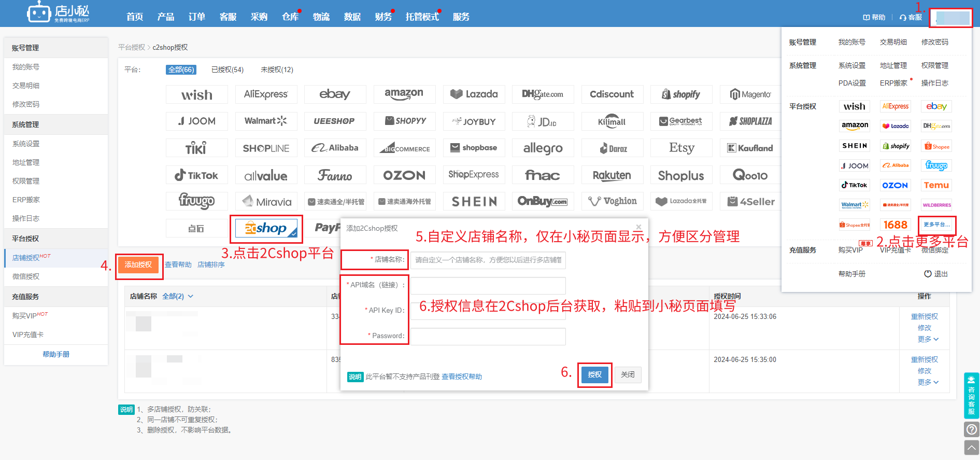Select the Wish platform logo in the grid
Screen dimensions: 980x460
pyautogui.click(x=196, y=94)
